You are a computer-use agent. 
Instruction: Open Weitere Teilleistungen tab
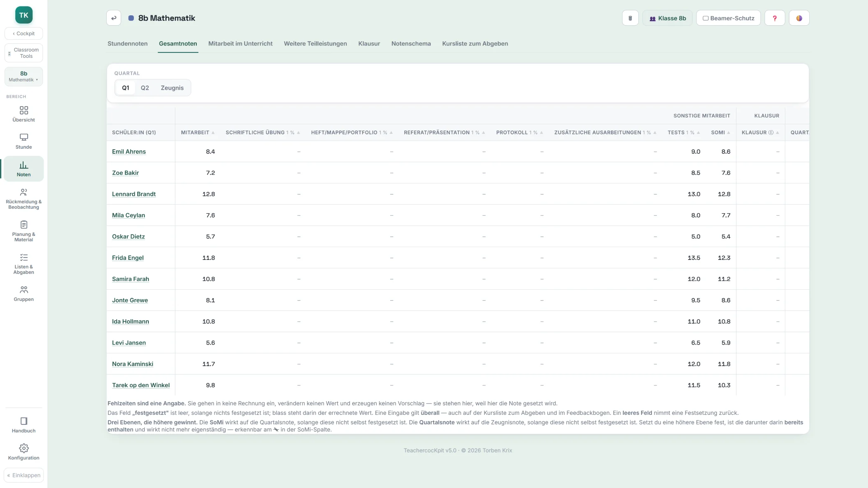315,43
